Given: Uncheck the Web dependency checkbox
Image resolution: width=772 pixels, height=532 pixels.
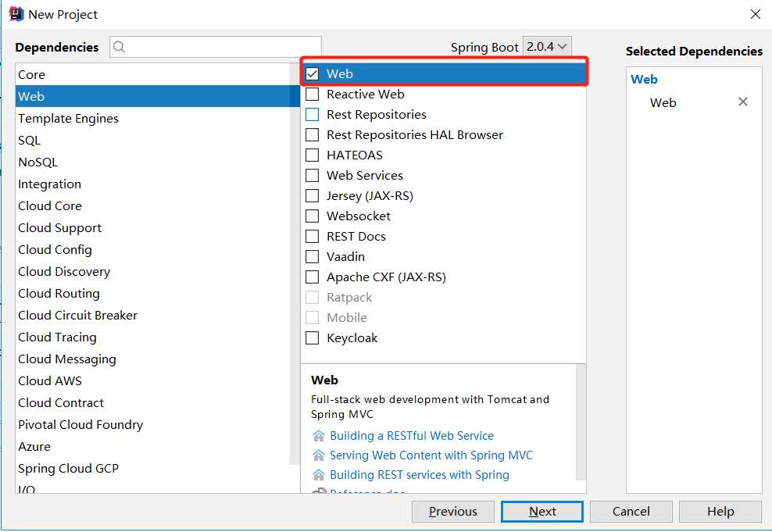Looking at the screenshot, I should pos(312,73).
